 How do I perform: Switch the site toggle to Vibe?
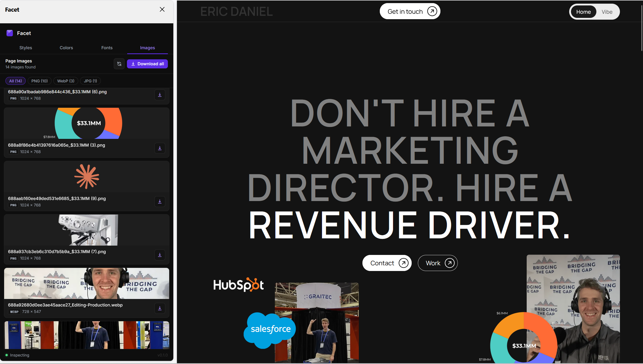[x=607, y=12]
